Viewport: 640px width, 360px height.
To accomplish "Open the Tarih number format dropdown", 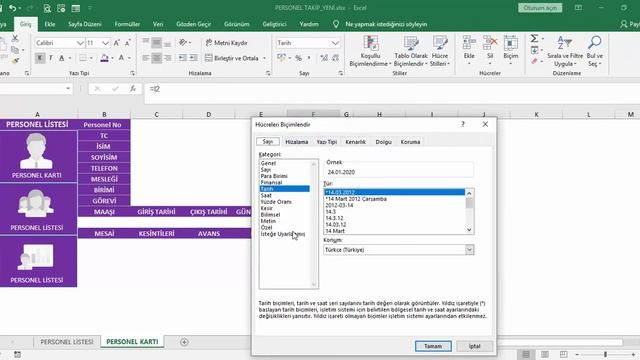I will [335, 43].
